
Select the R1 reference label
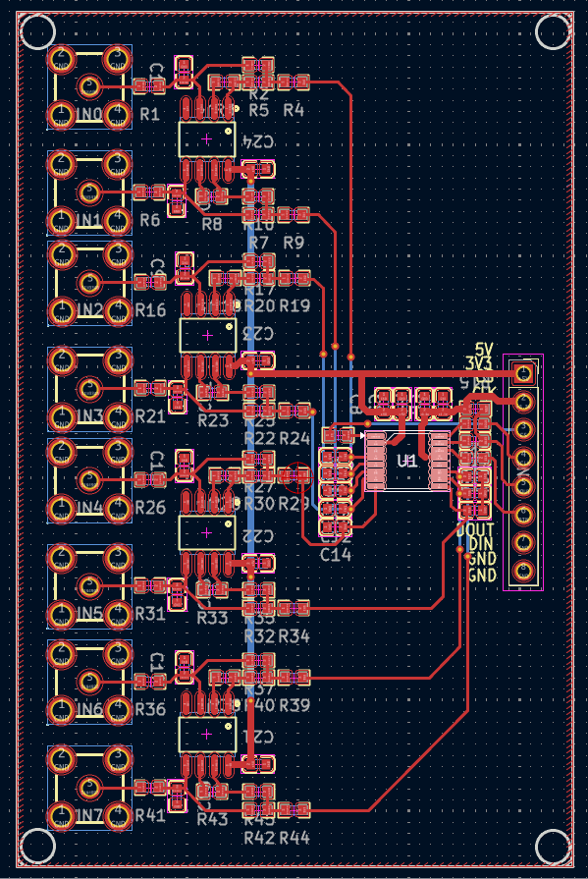(149, 114)
